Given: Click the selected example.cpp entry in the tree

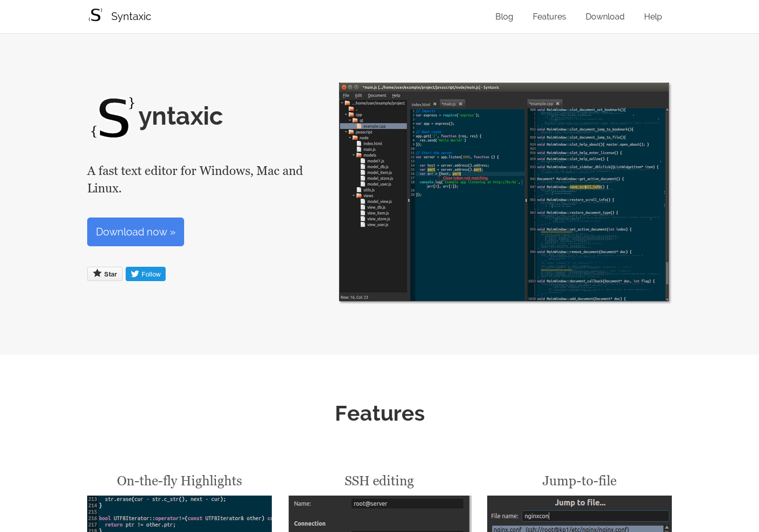Looking at the screenshot, I should (x=373, y=126).
